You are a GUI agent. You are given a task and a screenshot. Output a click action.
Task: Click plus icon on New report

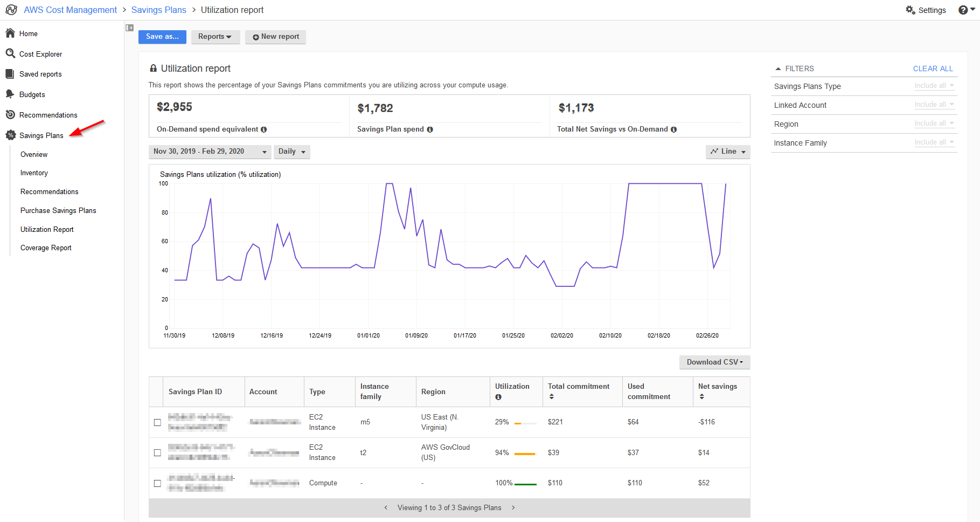pyautogui.click(x=256, y=37)
